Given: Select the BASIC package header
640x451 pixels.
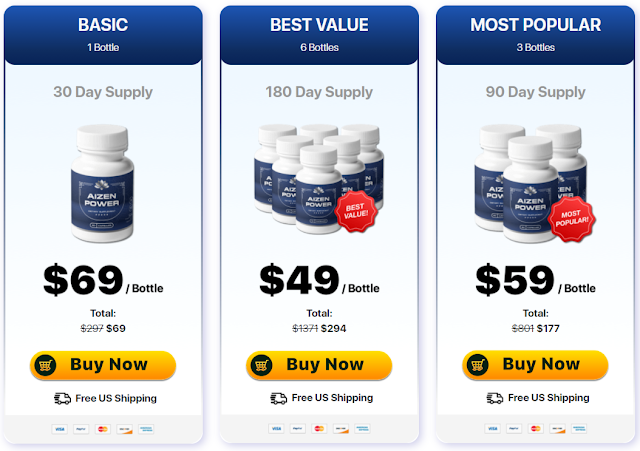Looking at the screenshot, I should [x=103, y=35].
